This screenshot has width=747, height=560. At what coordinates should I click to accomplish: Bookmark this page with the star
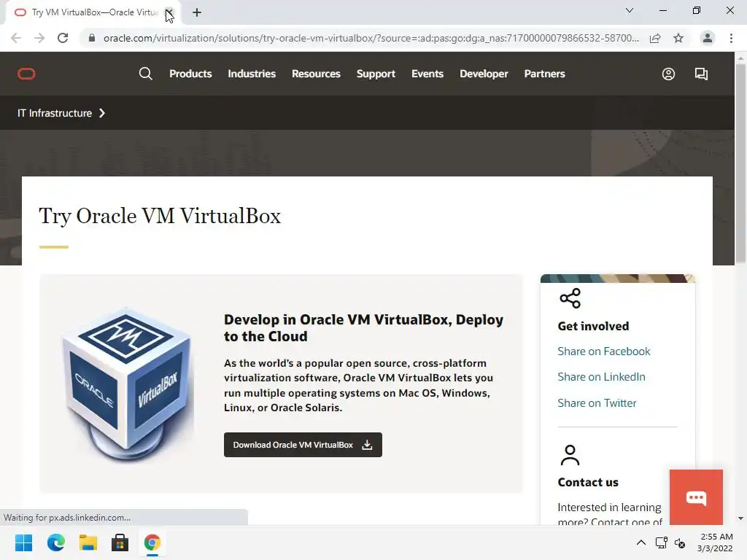click(x=678, y=38)
